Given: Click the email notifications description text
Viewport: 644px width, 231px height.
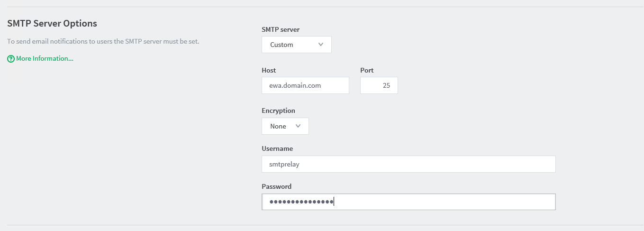Looking at the screenshot, I should [103, 41].
